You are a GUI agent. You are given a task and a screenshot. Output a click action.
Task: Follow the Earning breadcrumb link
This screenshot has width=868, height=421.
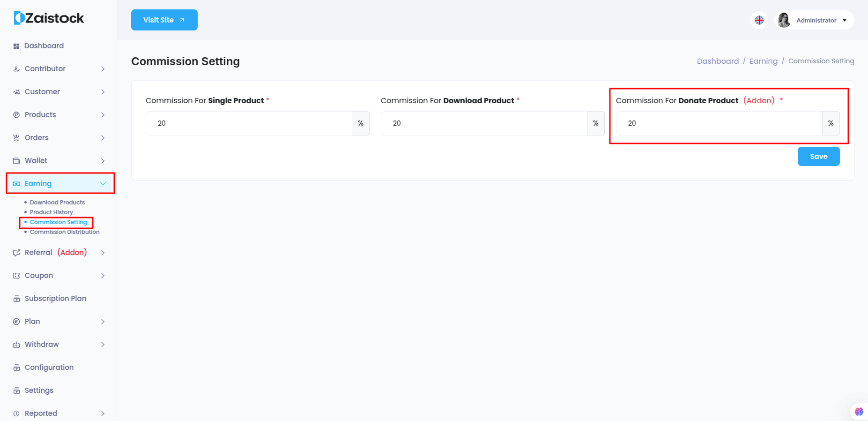point(763,61)
